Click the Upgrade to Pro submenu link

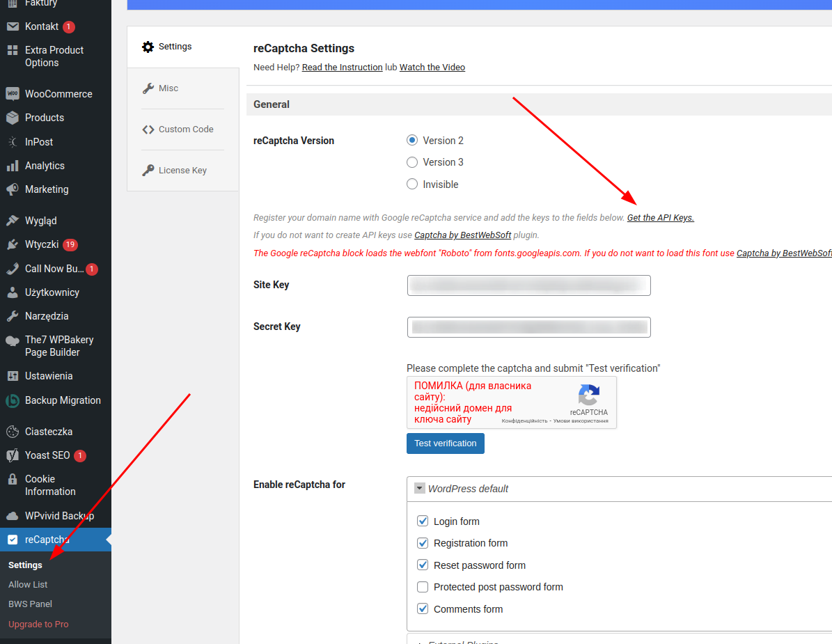(38, 625)
